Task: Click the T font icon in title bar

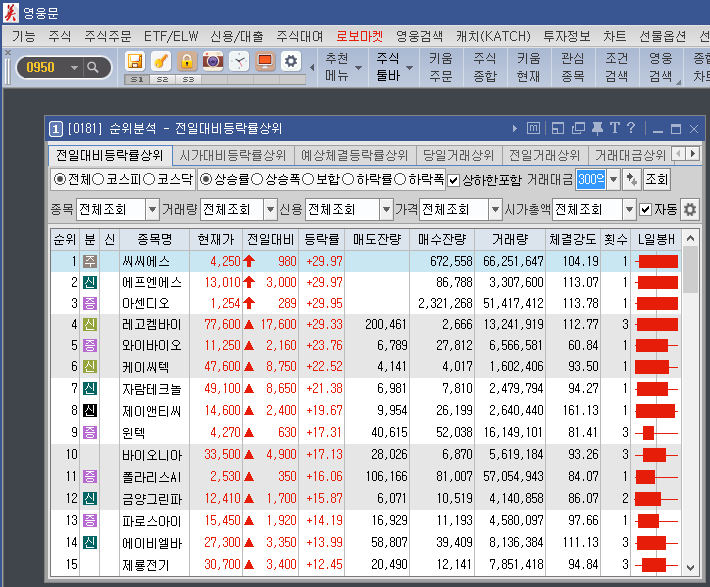Action: pyautogui.click(x=614, y=128)
